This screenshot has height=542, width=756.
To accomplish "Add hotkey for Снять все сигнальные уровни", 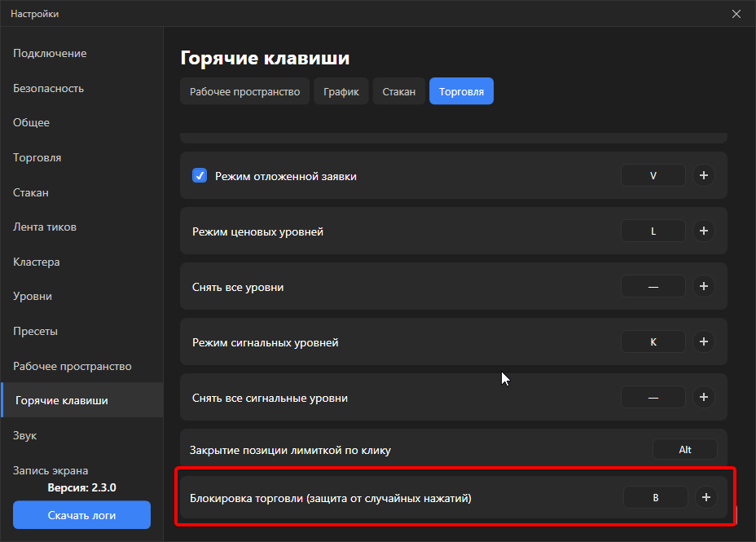I will click(703, 398).
